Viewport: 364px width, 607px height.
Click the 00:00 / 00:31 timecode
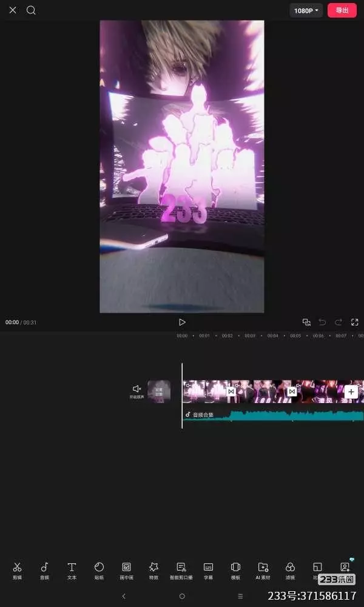(x=21, y=322)
